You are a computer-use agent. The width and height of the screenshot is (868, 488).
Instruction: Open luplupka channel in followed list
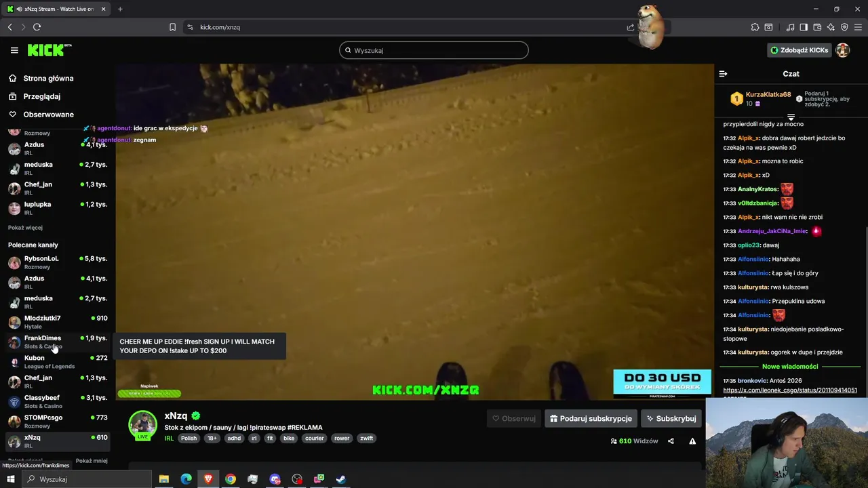[57, 208]
